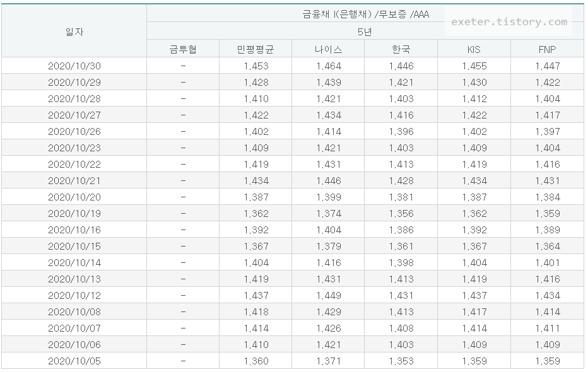Click 나이스 value 1.374 for 10/19
This screenshot has height=372, width=588.
329,214
